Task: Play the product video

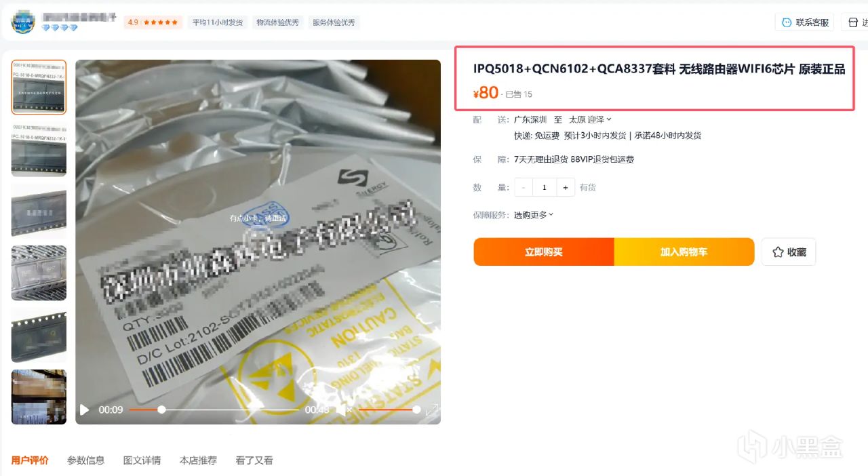Action: pos(84,410)
